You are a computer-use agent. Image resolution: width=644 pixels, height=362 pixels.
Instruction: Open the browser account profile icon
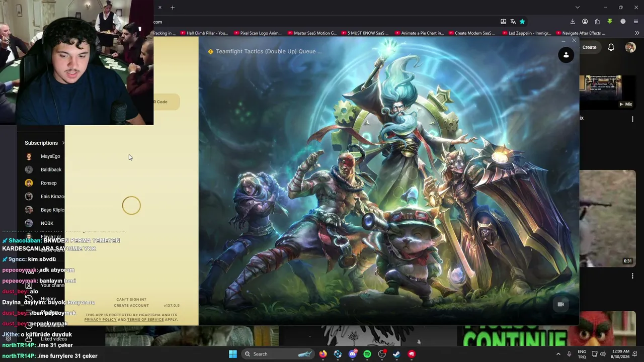coord(585,22)
